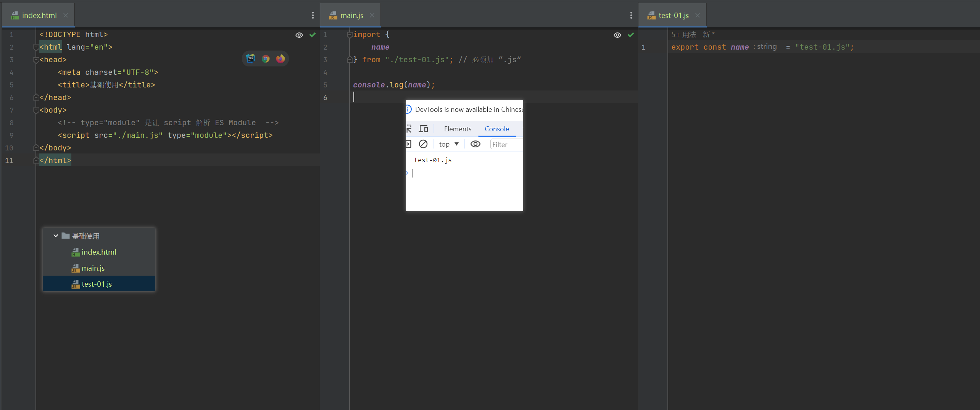Click the console Filter field
The width and height of the screenshot is (980, 410).
coord(506,144)
